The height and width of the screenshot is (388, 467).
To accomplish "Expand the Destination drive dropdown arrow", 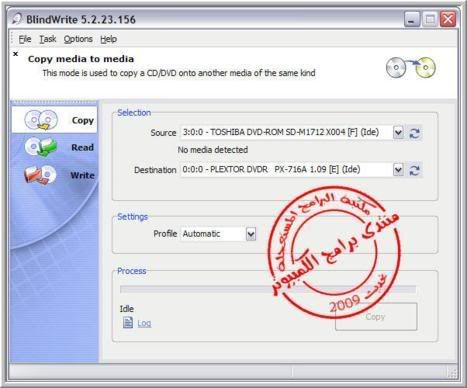I will (x=398, y=170).
